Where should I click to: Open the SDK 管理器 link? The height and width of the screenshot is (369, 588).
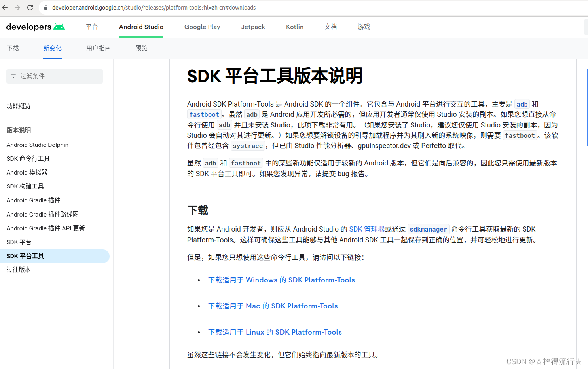click(367, 229)
